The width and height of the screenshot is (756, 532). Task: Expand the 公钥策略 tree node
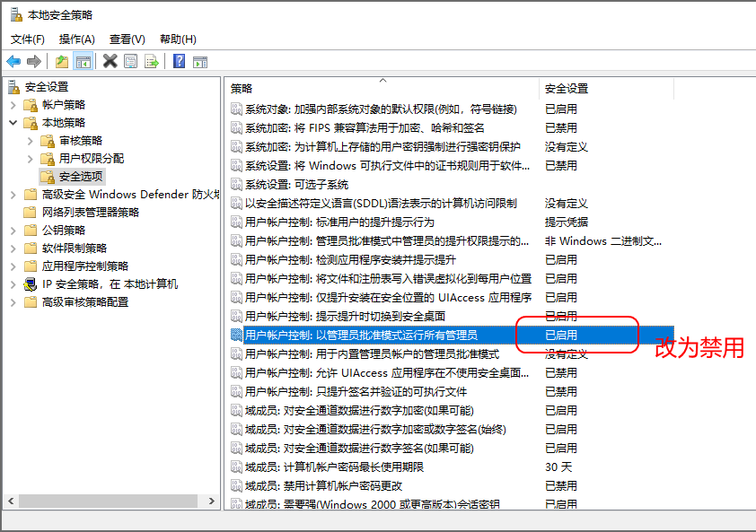tap(13, 231)
